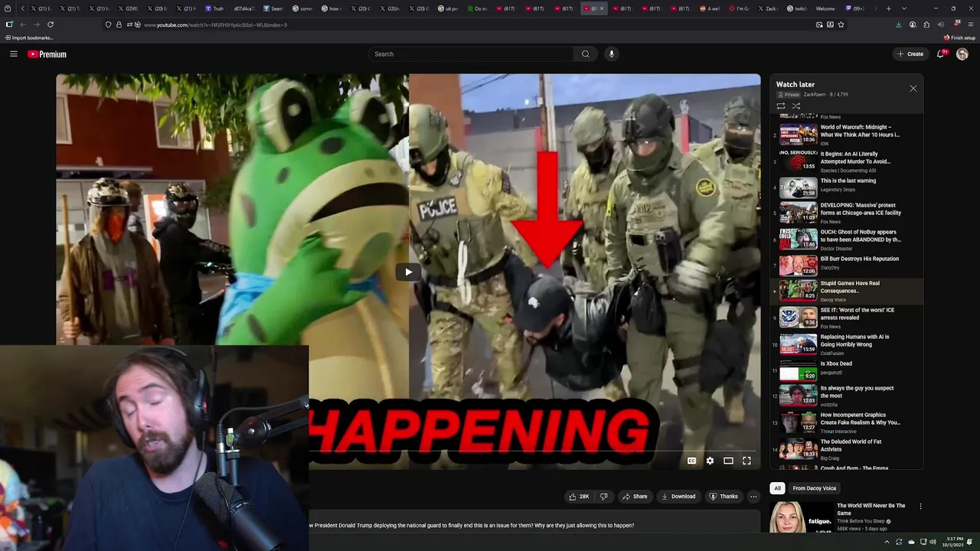
Task: Reload the page
Action: (x=51, y=24)
